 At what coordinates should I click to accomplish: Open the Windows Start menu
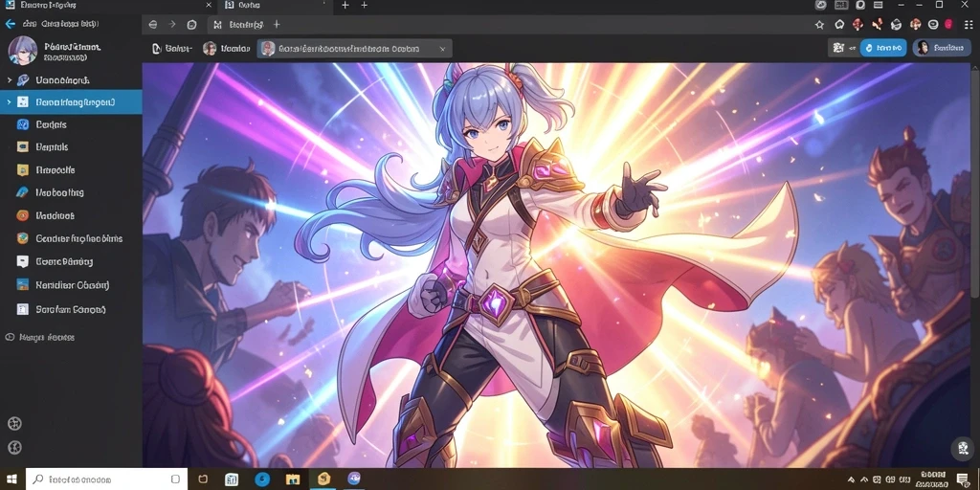12,479
